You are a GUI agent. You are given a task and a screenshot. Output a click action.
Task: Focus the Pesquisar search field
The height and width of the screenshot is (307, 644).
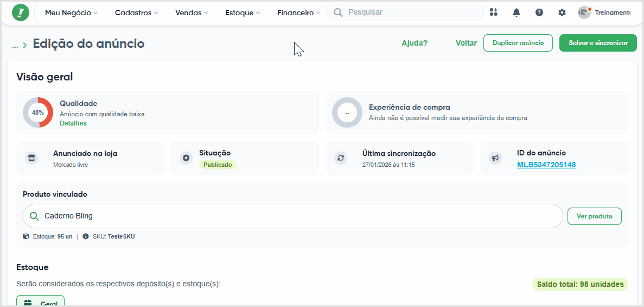[405, 12]
